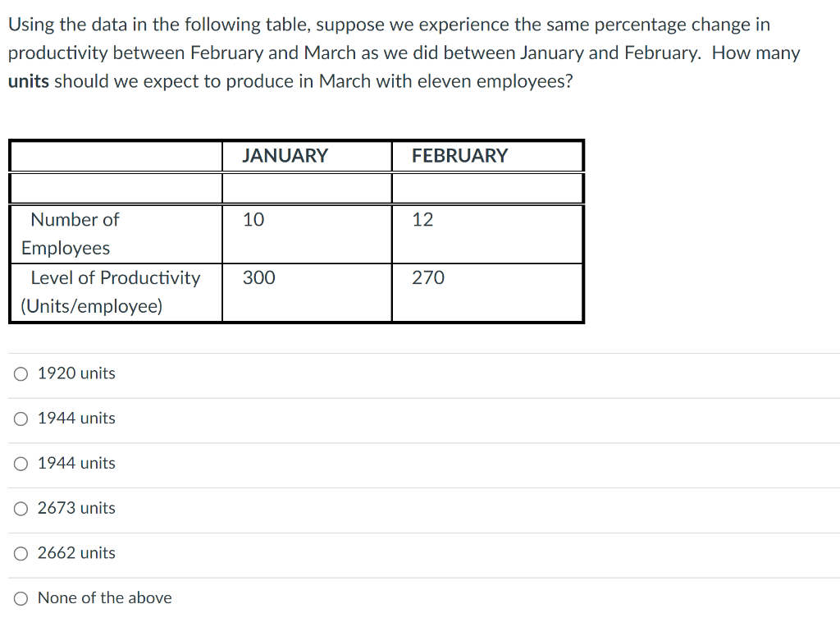Select the 1944 units radio button

(x=21, y=419)
